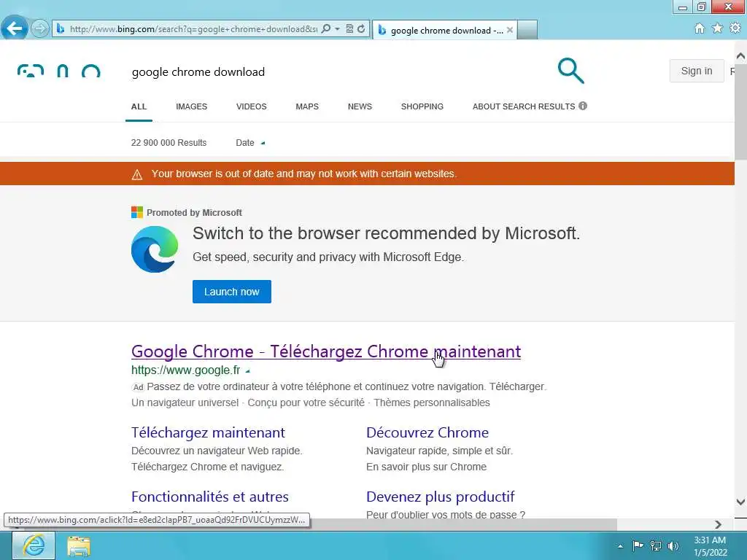Switch to the VIDEOS tab
The height and width of the screenshot is (560, 747).
click(x=252, y=106)
